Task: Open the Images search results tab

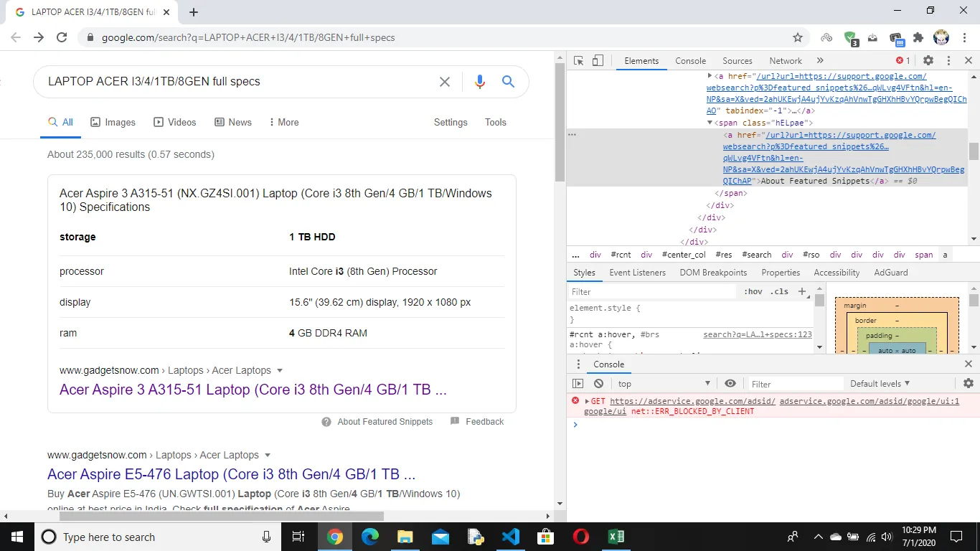Action: coord(113,122)
